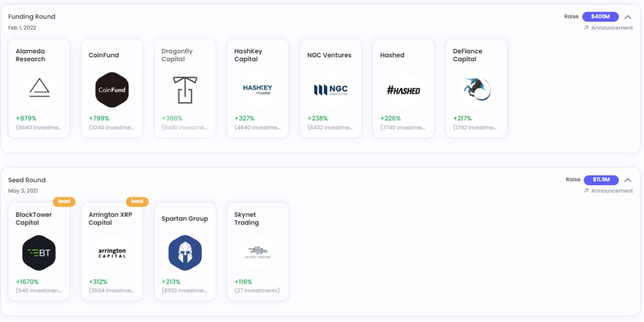The height and width of the screenshot is (322, 644).
Task: Select the #HASHED logo
Action: point(404,90)
